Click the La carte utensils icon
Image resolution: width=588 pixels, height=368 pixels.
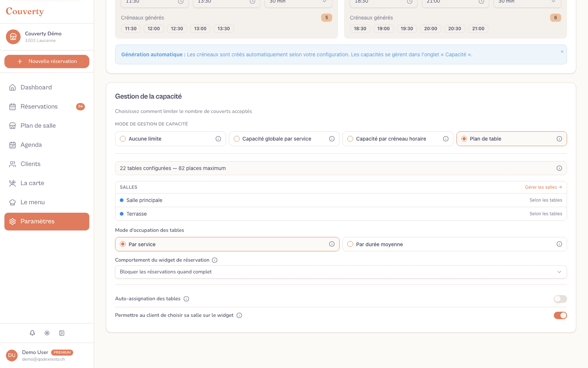click(x=12, y=183)
